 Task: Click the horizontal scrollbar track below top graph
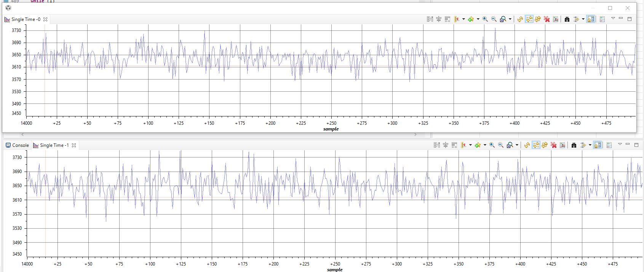(x=219, y=135)
